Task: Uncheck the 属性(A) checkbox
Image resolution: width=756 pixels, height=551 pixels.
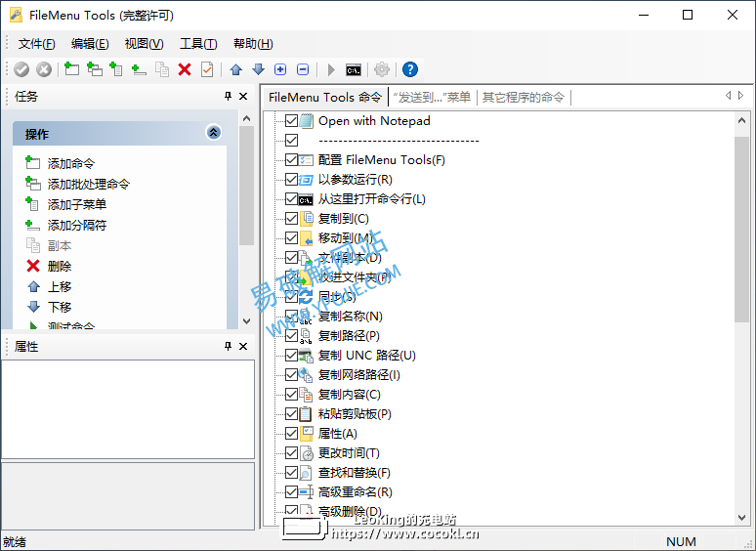Action: [x=292, y=434]
